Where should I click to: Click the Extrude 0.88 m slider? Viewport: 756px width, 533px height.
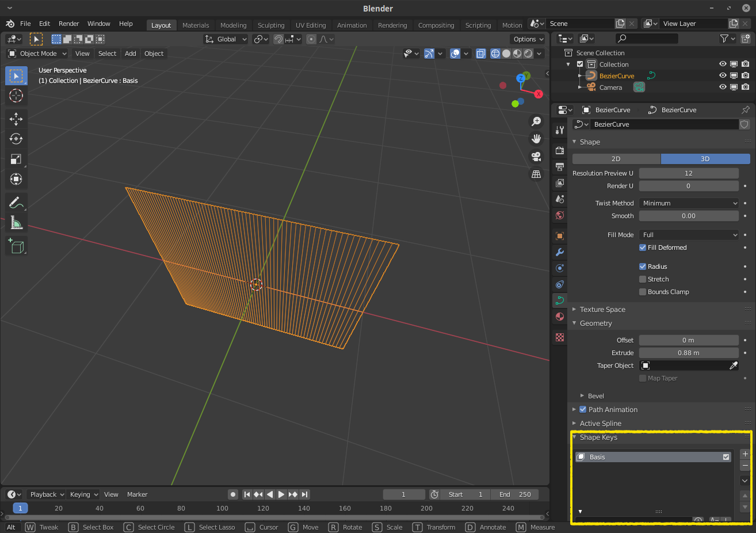point(689,353)
